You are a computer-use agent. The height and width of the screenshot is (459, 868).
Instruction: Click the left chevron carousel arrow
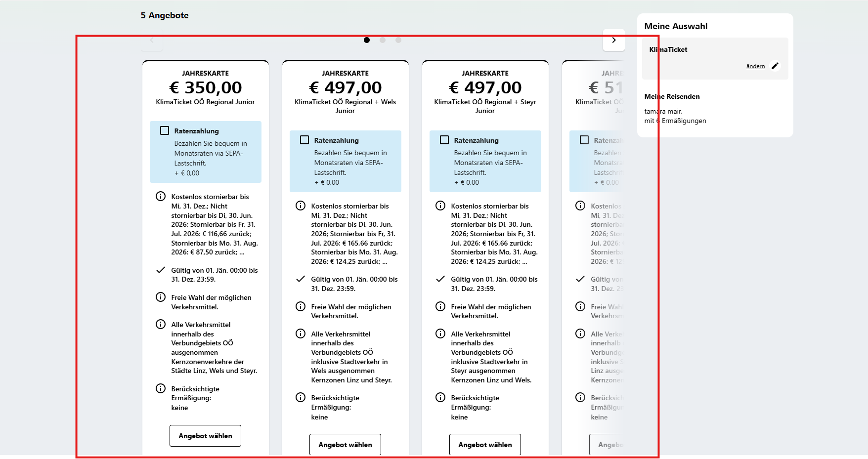tap(152, 40)
